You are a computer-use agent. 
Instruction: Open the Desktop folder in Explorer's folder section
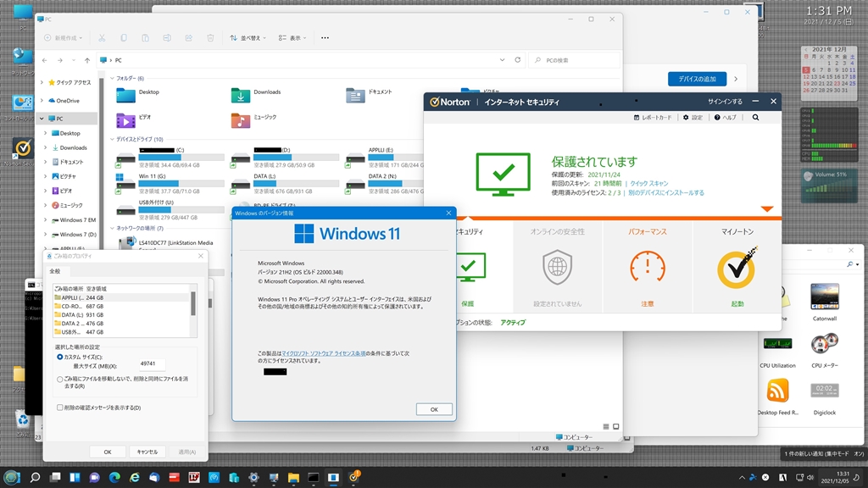[138, 95]
